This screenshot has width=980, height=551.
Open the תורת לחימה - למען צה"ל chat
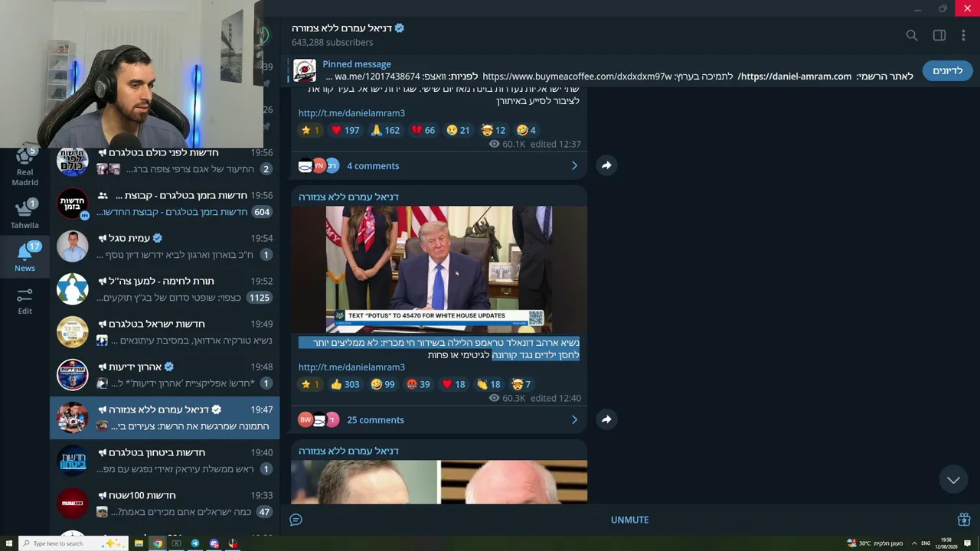point(165,289)
